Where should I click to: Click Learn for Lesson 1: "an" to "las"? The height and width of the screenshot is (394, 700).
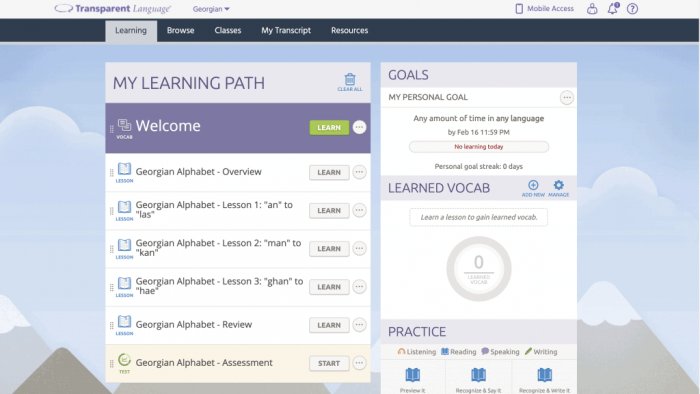click(329, 210)
